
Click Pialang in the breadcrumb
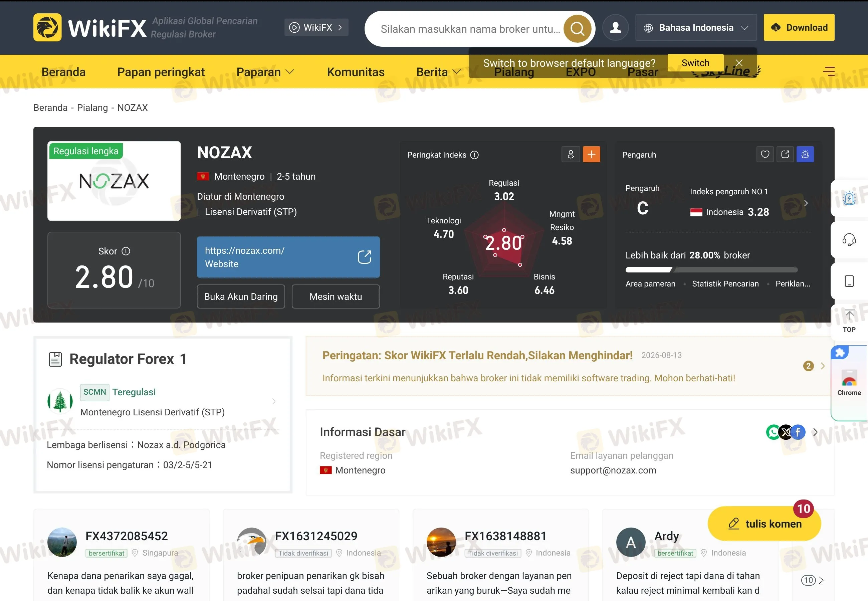click(x=92, y=108)
